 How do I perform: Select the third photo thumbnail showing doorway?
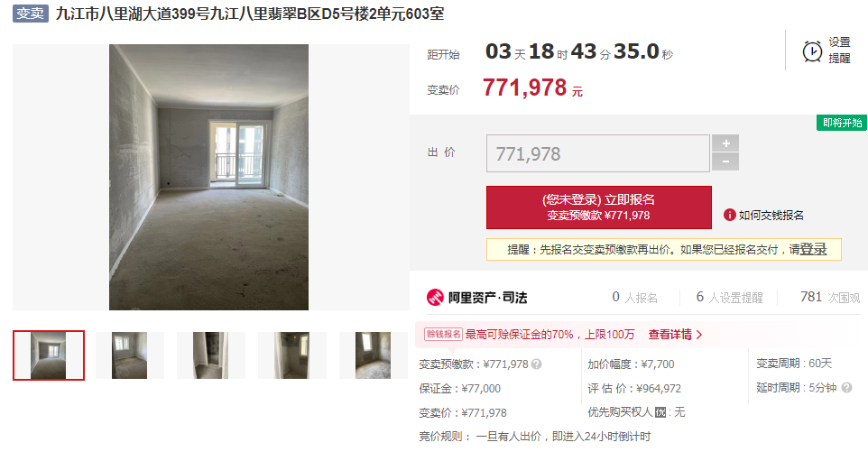point(210,355)
